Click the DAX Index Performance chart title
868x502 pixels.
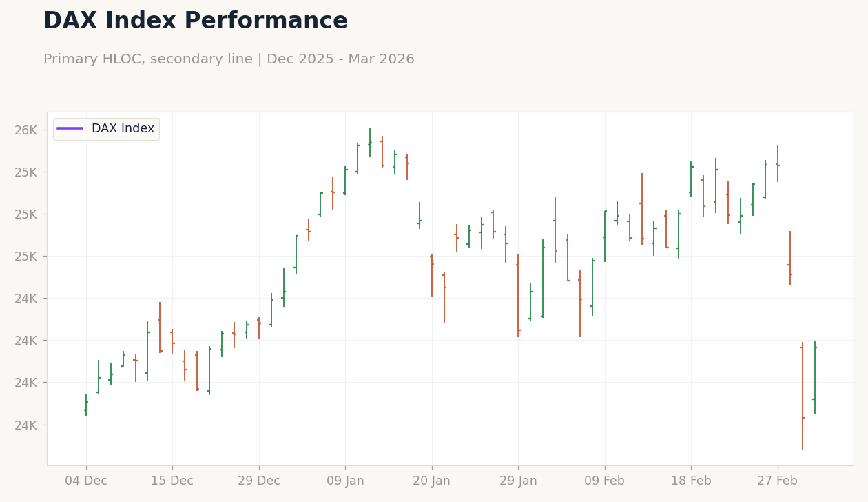click(x=196, y=21)
